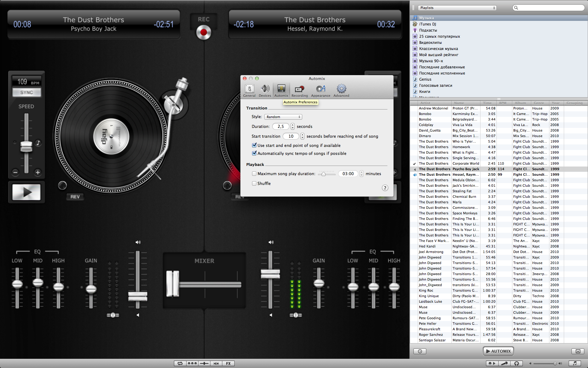This screenshot has width=588, height=368.
Task: Open the FX effects toolbar button
Action: tap(228, 363)
